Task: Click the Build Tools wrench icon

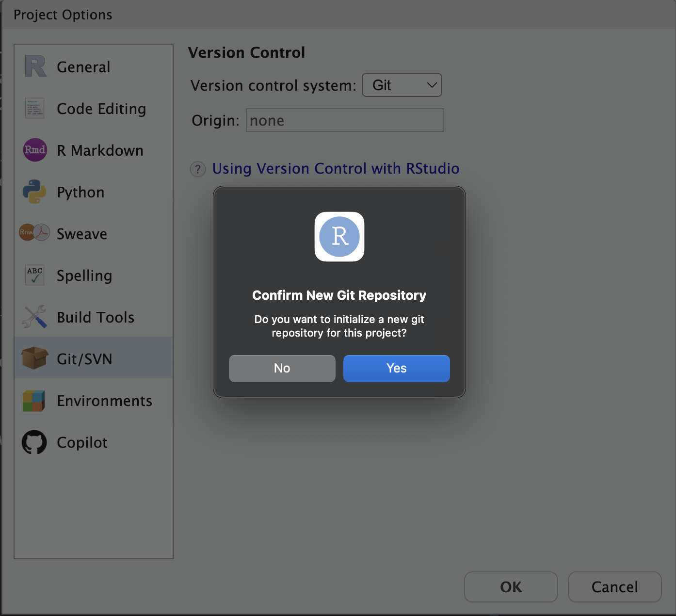Action: click(x=34, y=317)
